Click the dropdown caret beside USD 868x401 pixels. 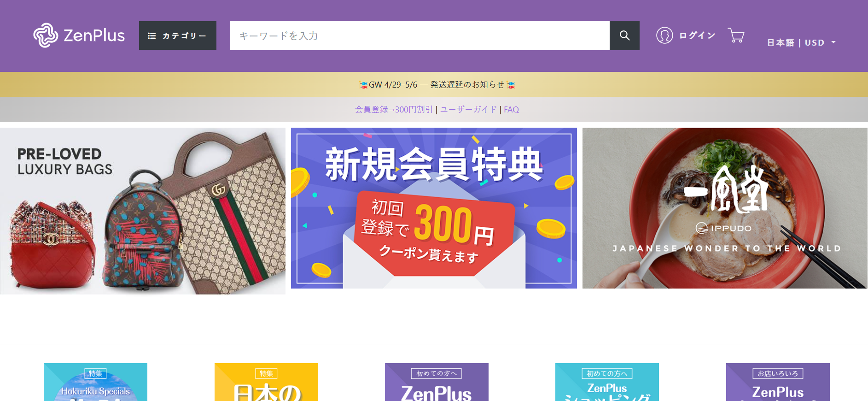pyautogui.click(x=833, y=42)
